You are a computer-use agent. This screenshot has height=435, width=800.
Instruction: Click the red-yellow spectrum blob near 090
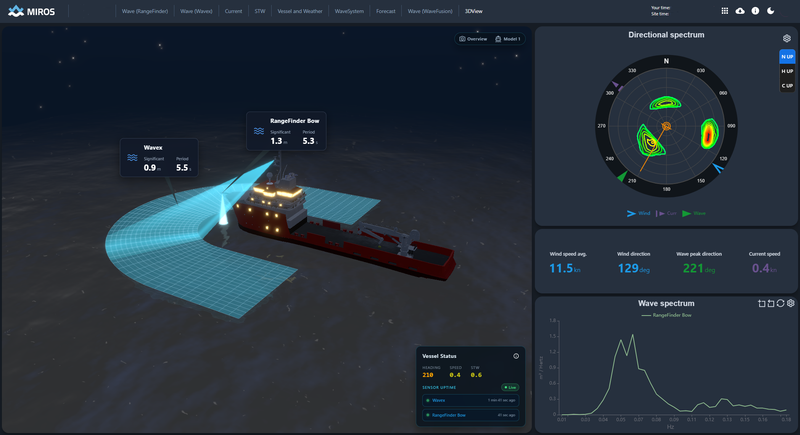pyautogui.click(x=709, y=133)
